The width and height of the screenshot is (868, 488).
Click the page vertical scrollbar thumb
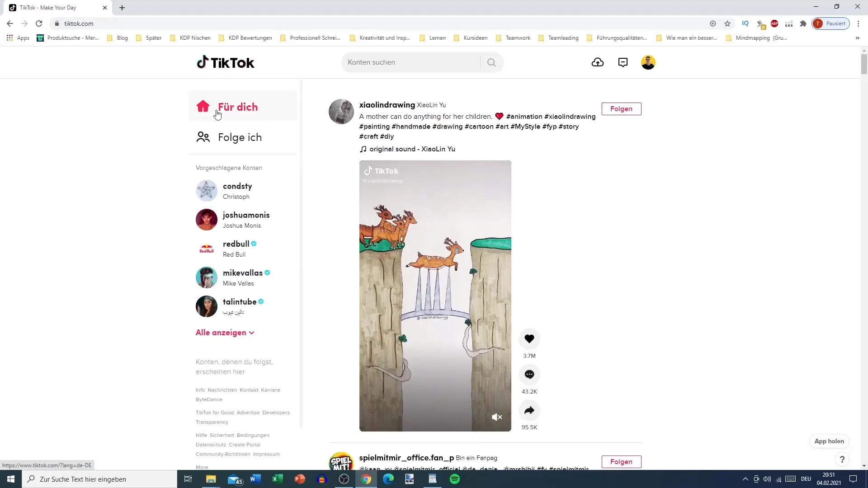(x=864, y=63)
